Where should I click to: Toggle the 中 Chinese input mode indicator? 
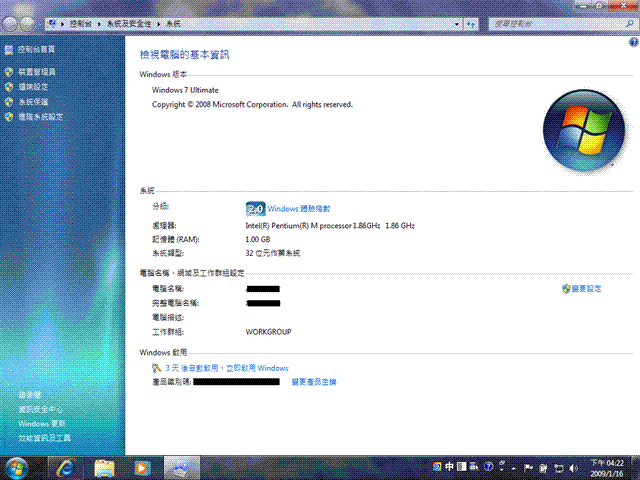(449, 467)
